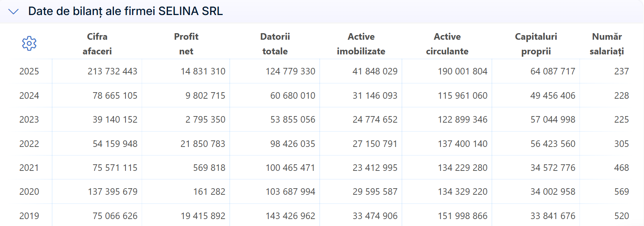Select the Profit net column header
Screen dimensions: 644x226
tap(186, 44)
